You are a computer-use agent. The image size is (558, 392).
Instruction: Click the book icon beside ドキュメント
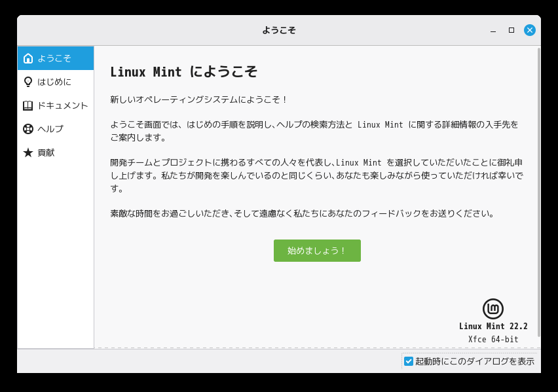point(28,105)
